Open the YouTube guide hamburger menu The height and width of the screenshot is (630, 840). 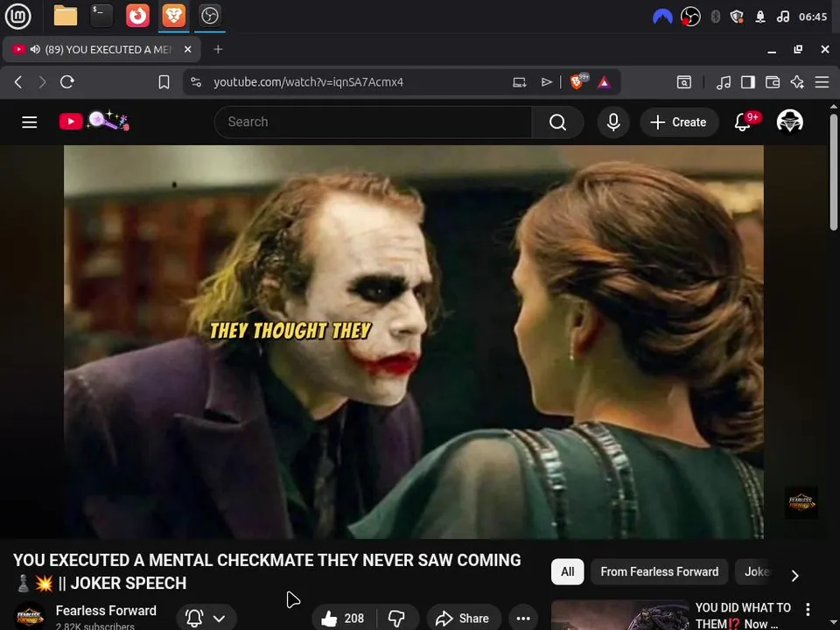coord(30,122)
